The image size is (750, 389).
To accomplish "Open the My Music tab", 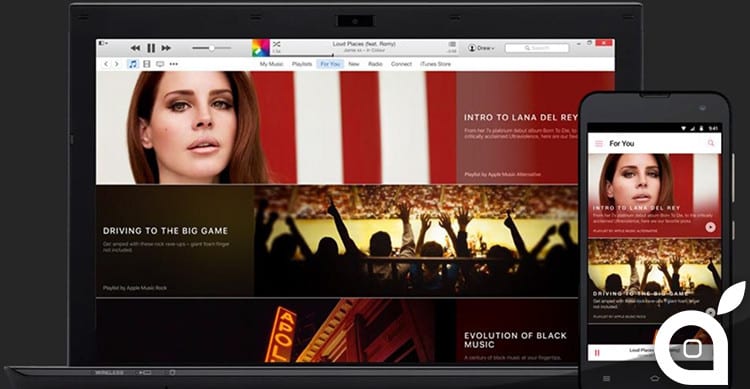I will click(x=271, y=64).
